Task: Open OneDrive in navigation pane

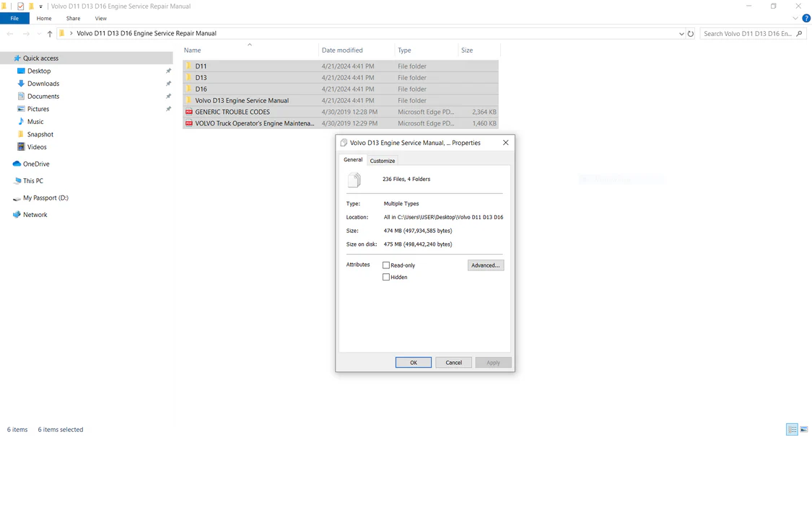Action: 36,164
